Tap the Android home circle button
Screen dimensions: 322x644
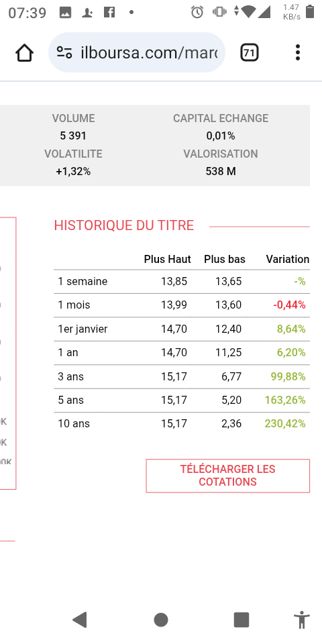161,620
